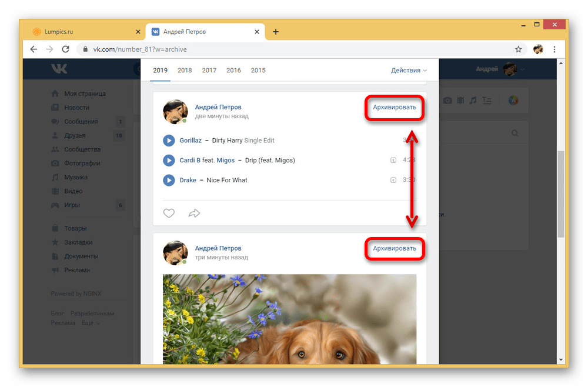The height and width of the screenshot is (387, 588).
Task: Open the dog photo in post
Action: 289,319
